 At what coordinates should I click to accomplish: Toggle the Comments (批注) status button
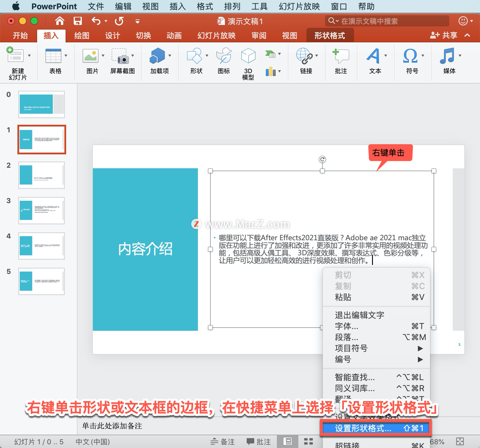[259, 442]
